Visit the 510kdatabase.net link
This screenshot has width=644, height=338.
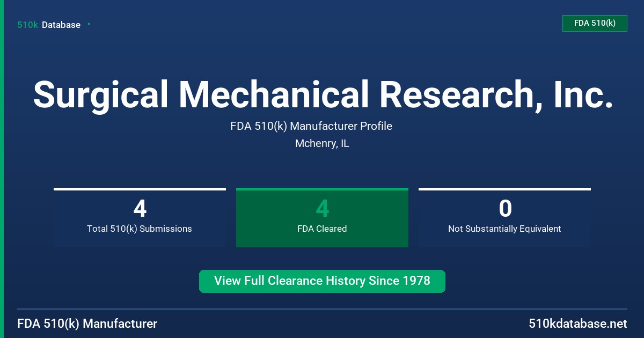(x=578, y=324)
